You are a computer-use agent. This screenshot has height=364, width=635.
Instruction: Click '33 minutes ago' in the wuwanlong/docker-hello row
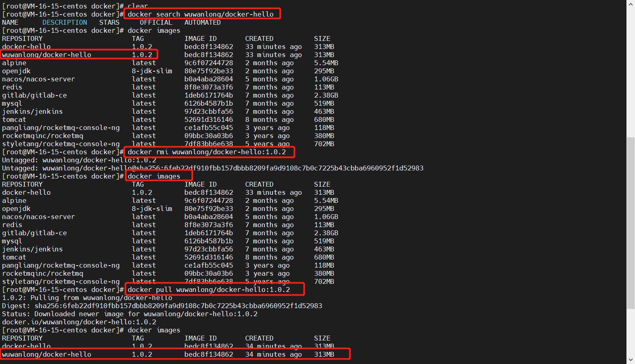[274, 55]
